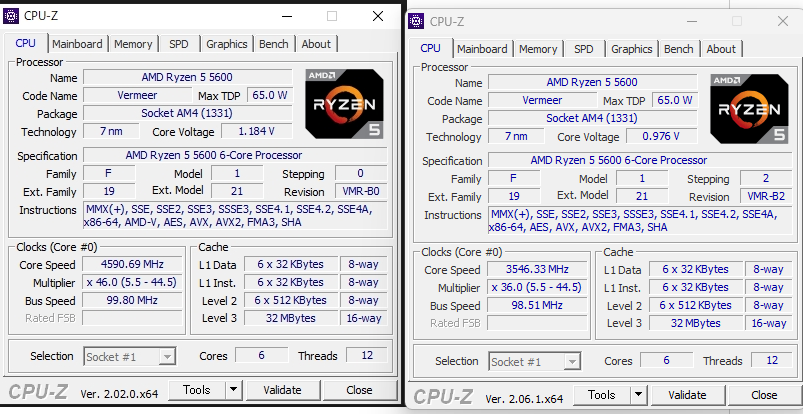This screenshot has height=414, width=803.
Task: Open SPD tab in left CPU-Z window
Action: (x=179, y=44)
